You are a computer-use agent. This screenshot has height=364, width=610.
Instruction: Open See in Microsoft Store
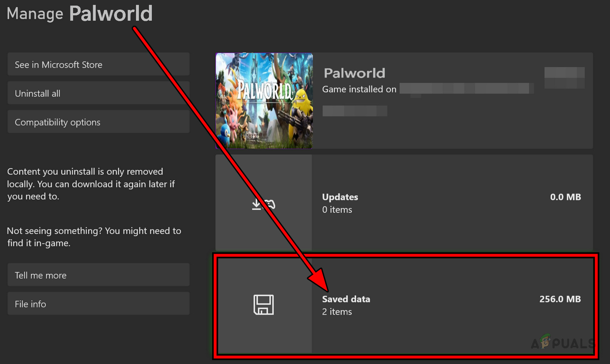coord(98,64)
